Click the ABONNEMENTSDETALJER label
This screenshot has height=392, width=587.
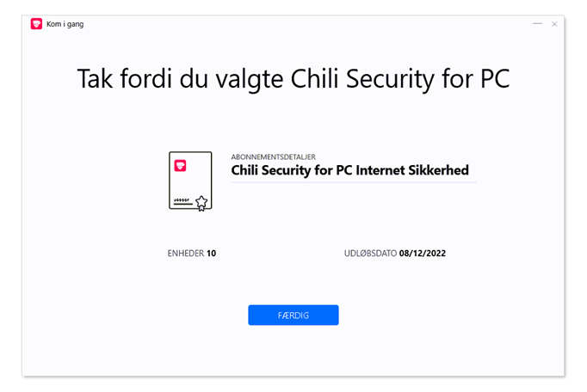(274, 156)
